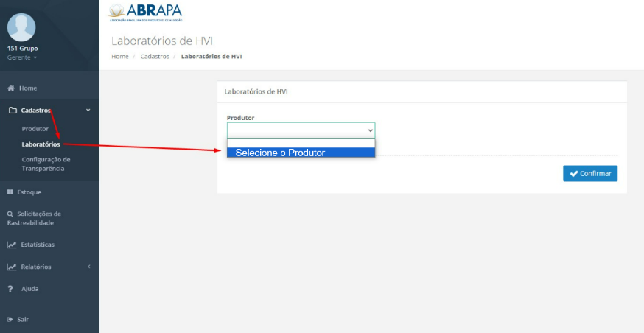The height and width of the screenshot is (333, 644).
Task: Open Produtor under Cadastros
Action: click(x=35, y=129)
